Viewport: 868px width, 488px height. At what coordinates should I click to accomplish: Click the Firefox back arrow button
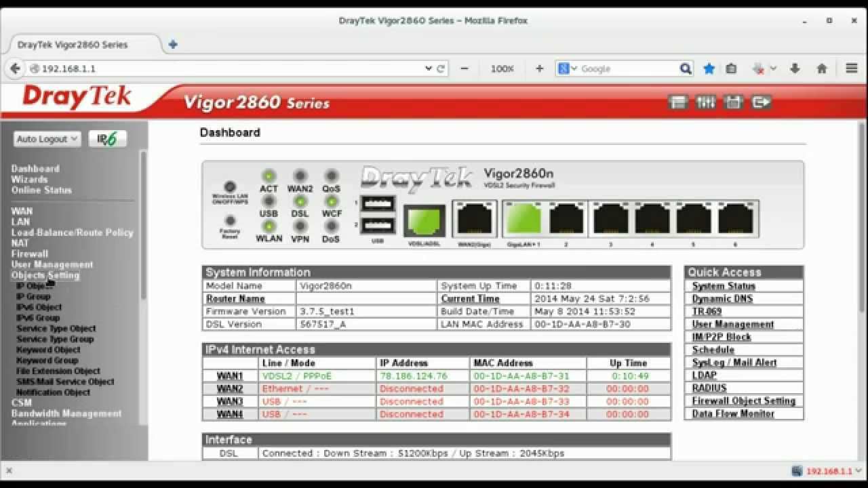(x=14, y=68)
